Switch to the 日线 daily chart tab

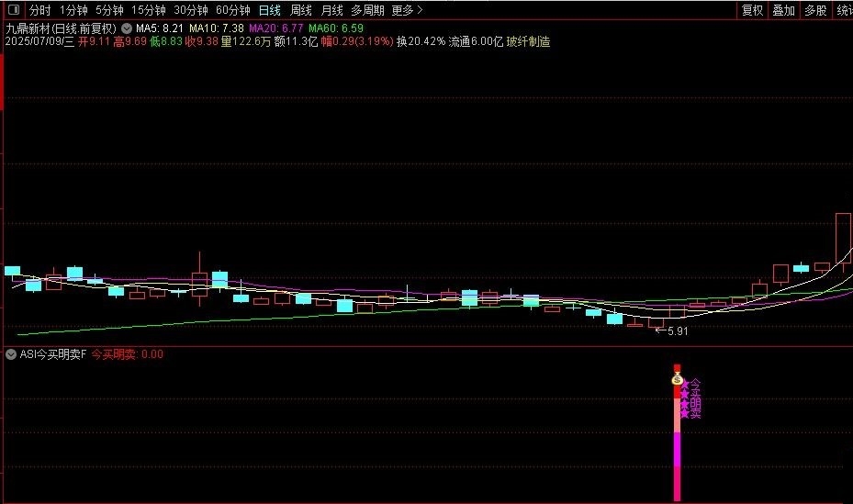click(269, 10)
